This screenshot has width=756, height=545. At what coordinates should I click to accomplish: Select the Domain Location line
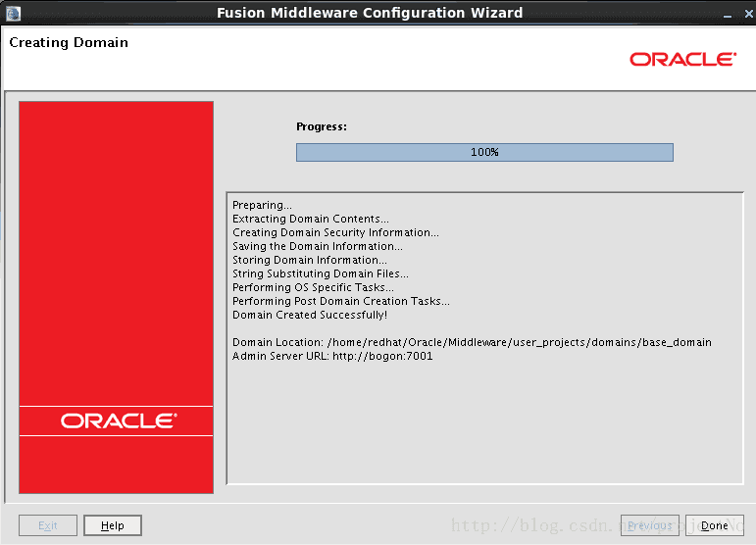[472, 343]
